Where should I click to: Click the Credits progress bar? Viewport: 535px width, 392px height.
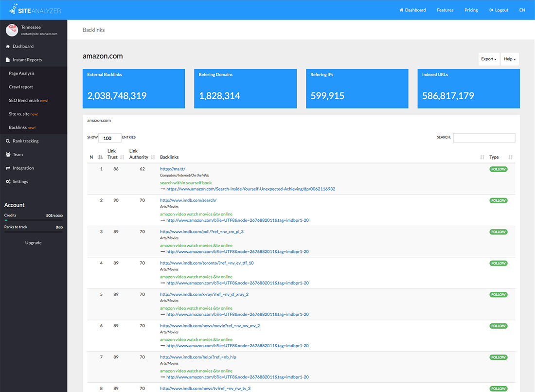(34, 220)
